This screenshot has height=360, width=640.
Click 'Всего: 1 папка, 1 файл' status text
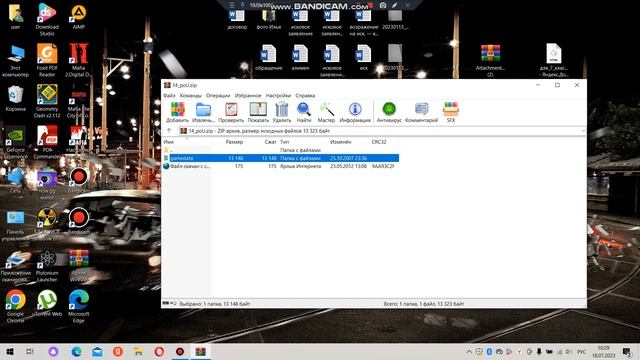pyautogui.click(x=424, y=304)
